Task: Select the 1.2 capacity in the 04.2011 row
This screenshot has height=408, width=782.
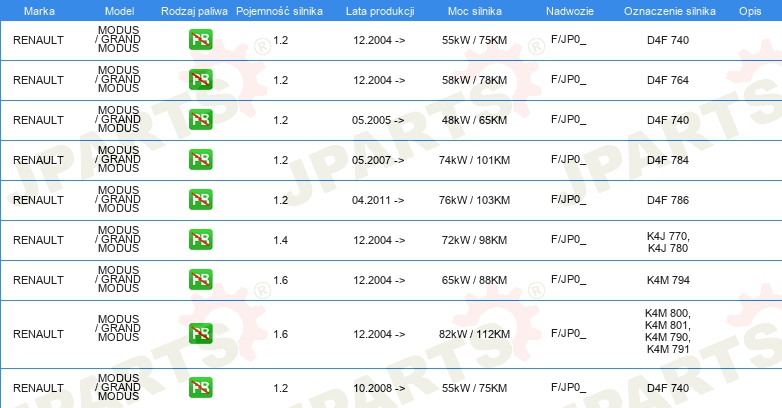Action: (280, 200)
